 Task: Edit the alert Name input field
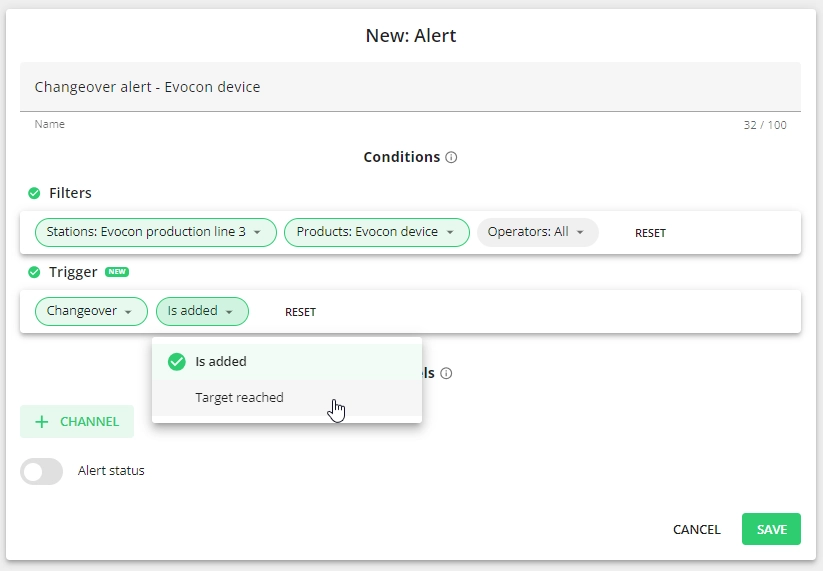point(410,87)
